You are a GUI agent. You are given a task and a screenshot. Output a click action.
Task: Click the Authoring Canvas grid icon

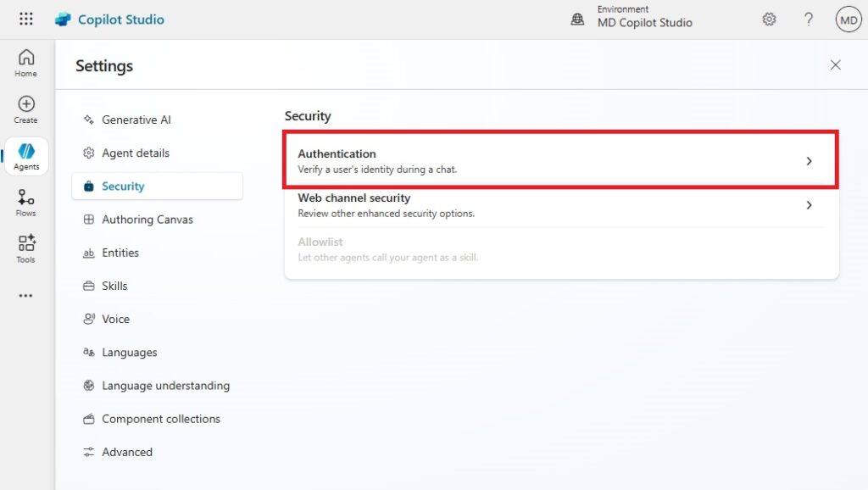[x=88, y=220]
